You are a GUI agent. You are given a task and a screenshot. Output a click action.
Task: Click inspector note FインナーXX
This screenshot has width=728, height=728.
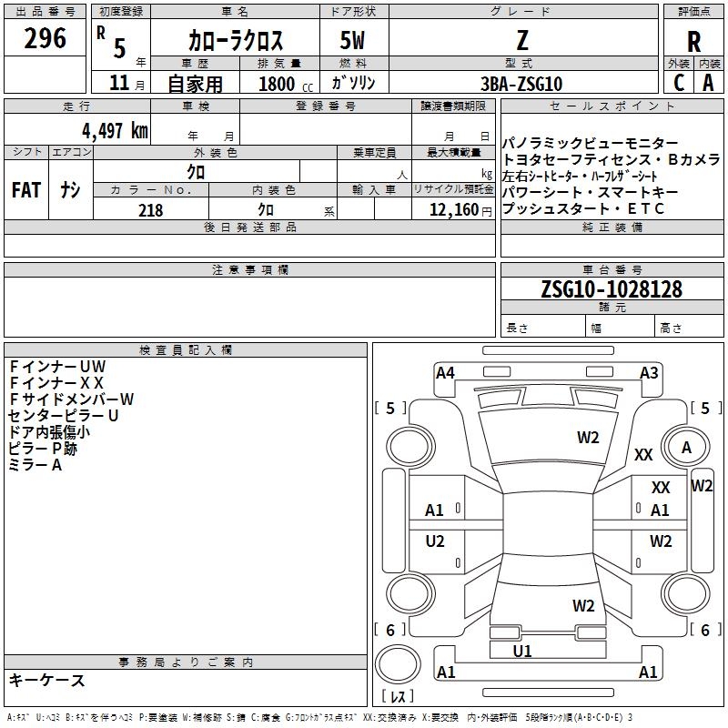(56, 382)
